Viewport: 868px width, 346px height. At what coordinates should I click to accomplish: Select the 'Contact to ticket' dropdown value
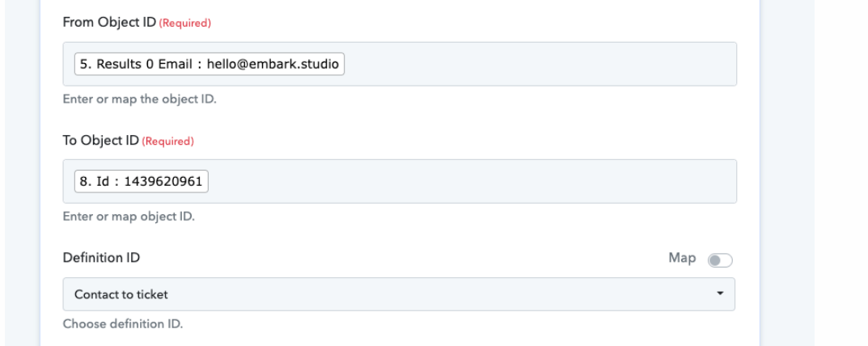pos(121,294)
